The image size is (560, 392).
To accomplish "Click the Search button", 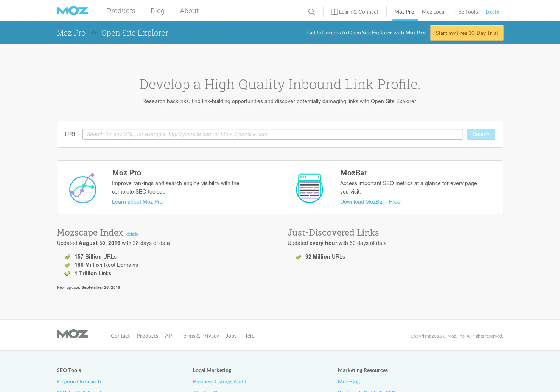I will tap(481, 134).
